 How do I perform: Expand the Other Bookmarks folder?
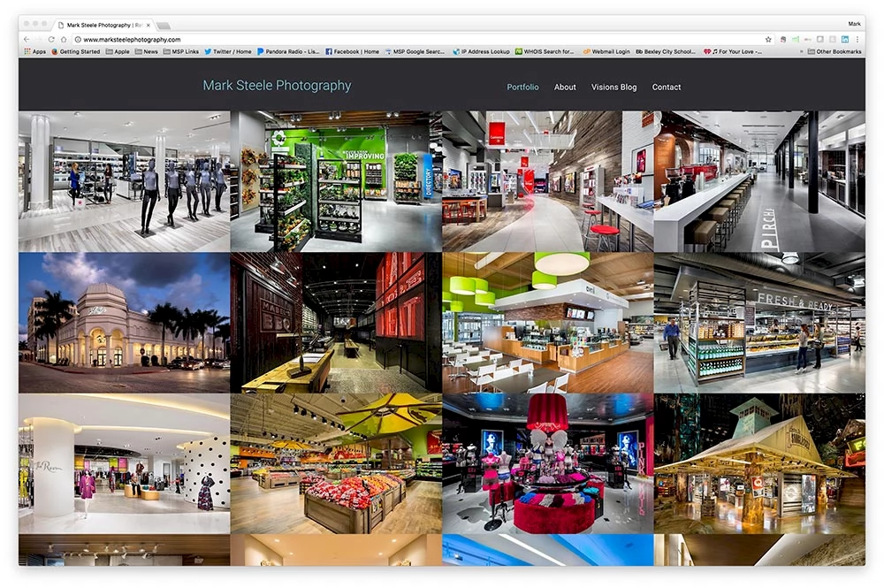[x=834, y=51]
